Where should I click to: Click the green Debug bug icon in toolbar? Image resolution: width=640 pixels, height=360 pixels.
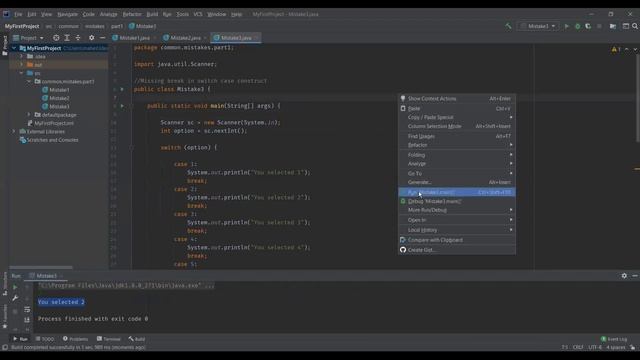578,26
